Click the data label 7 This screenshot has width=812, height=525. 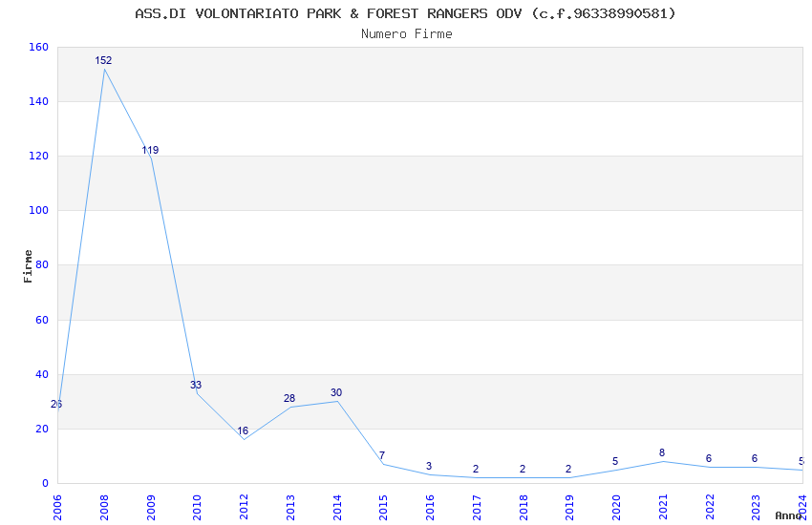tap(382, 455)
